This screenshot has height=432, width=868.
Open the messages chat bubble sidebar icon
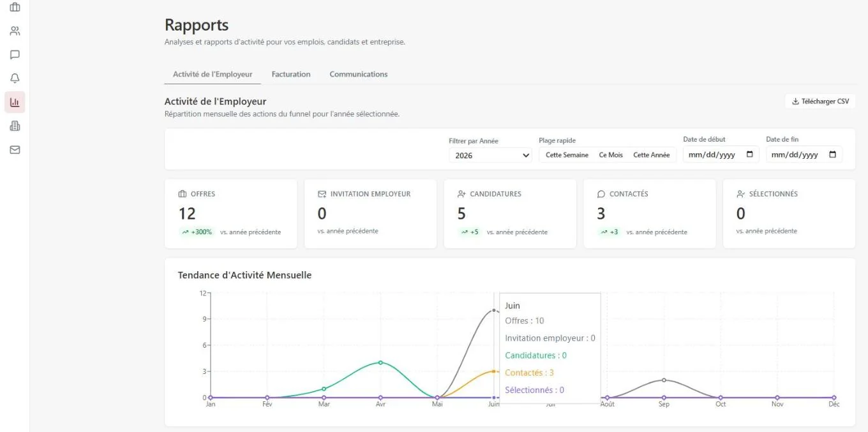(15, 55)
